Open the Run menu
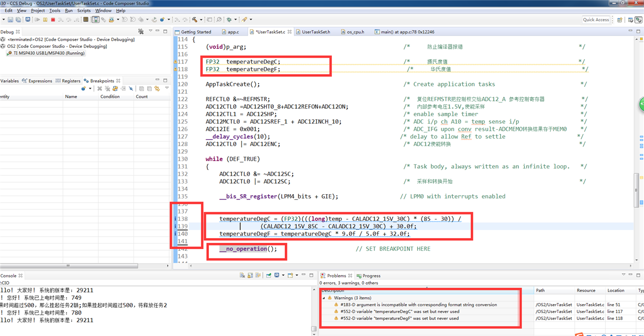Screen dimensions: 644x336 tap(69, 10)
